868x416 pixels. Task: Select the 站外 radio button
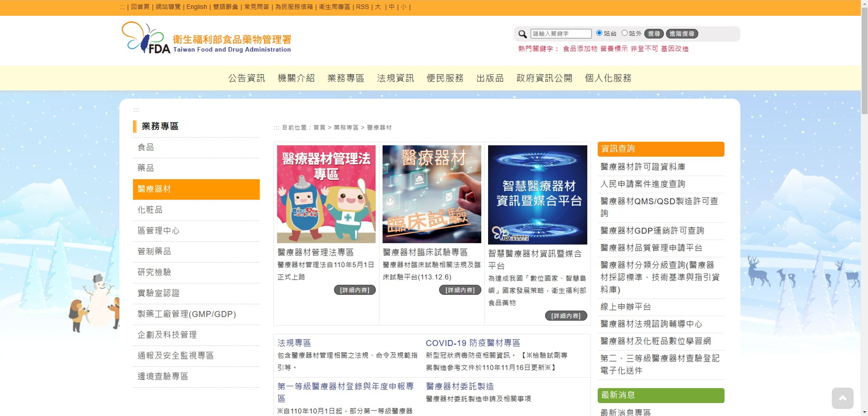point(624,33)
